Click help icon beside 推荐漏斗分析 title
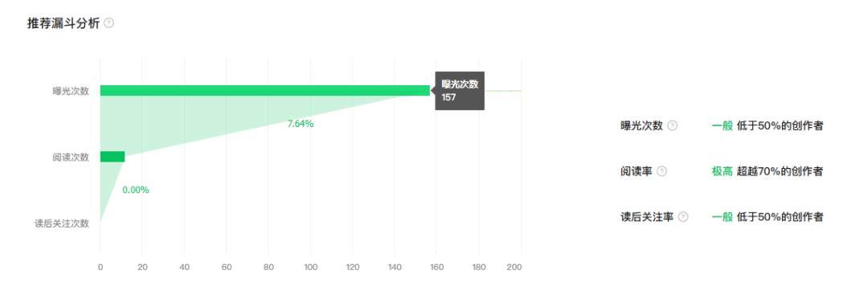 point(109,23)
